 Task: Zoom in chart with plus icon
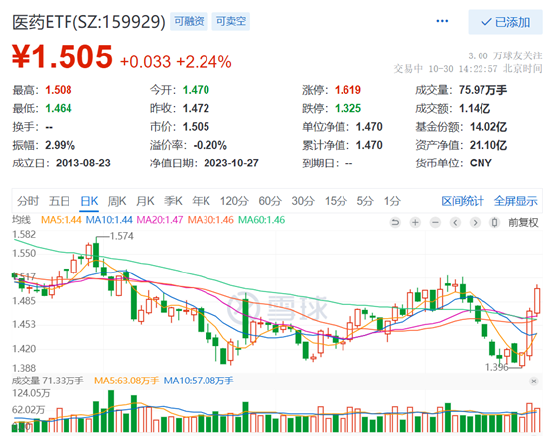415,222
